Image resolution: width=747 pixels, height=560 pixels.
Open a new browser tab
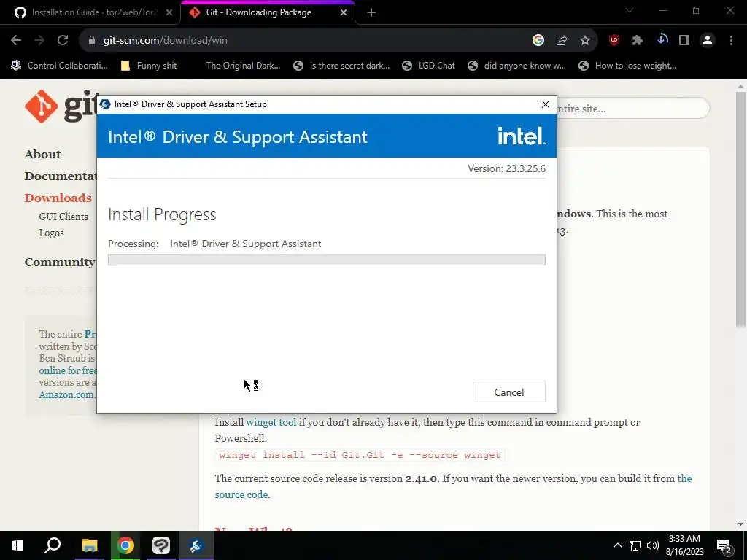371,13
